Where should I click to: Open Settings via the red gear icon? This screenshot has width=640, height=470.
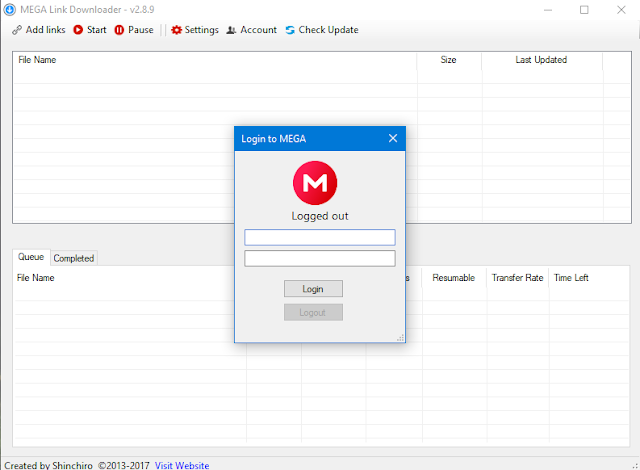coord(176,30)
